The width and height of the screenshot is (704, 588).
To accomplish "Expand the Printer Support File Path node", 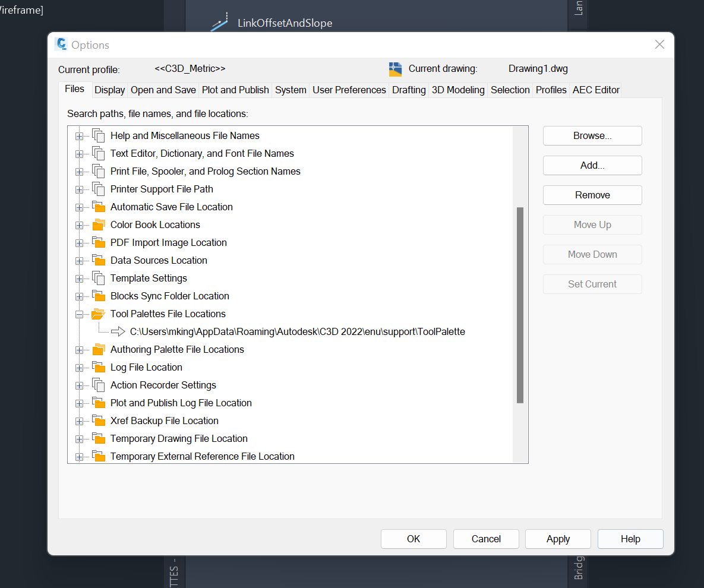I will pos(80,189).
